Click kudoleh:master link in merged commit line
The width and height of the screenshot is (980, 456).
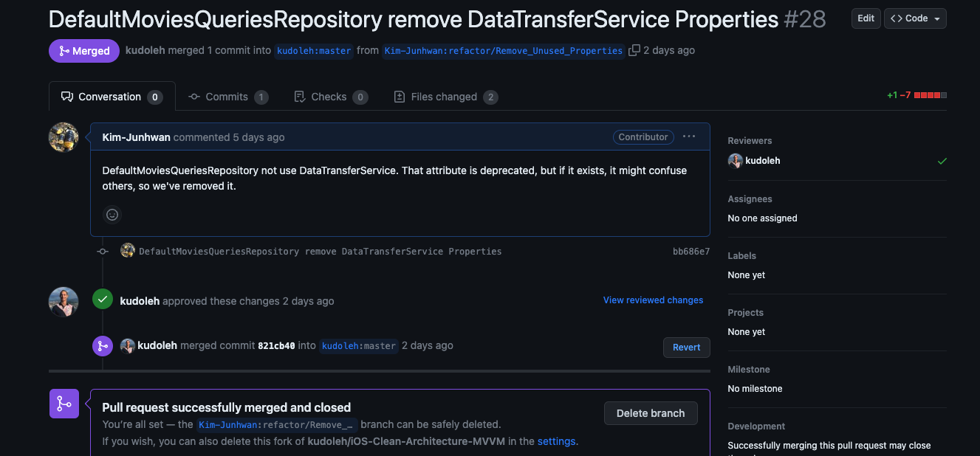(x=359, y=346)
